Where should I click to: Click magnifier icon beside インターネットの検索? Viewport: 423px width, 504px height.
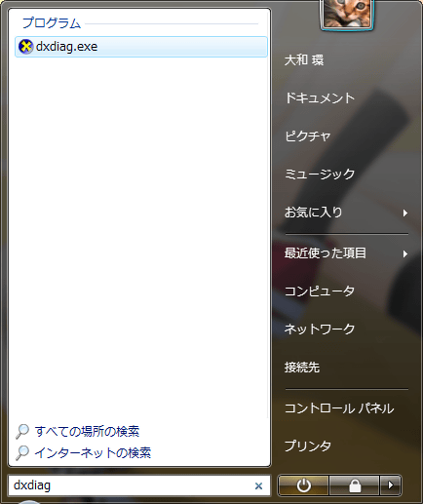22,452
